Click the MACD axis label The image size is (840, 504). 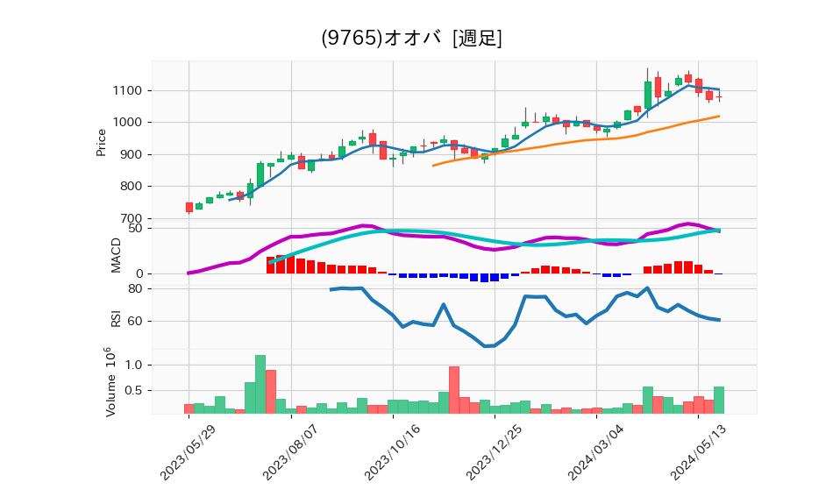(116, 255)
